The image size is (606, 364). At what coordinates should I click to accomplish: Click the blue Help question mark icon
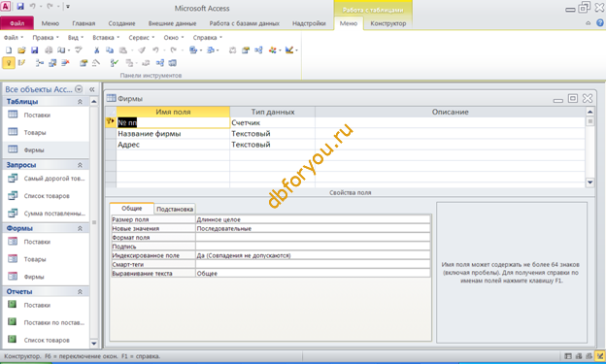click(600, 23)
